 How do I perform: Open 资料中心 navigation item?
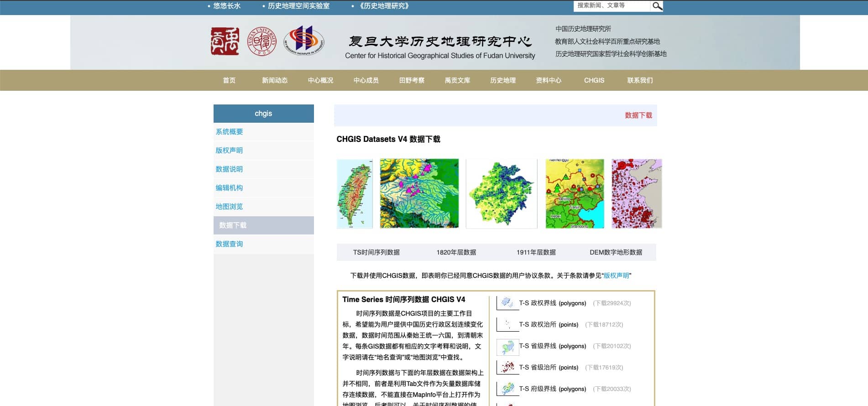coord(549,80)
